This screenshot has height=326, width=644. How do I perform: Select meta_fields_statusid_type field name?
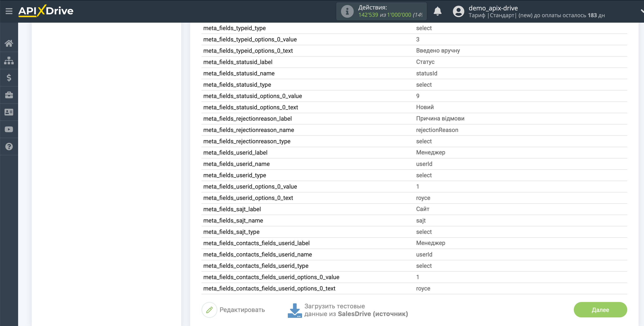tap(237, 84)
